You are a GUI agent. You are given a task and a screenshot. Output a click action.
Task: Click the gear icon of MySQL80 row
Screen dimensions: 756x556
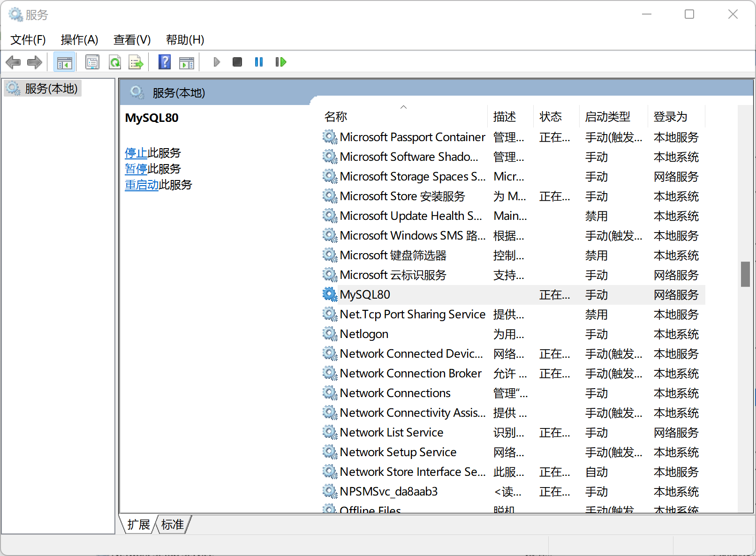click(330, 294)
